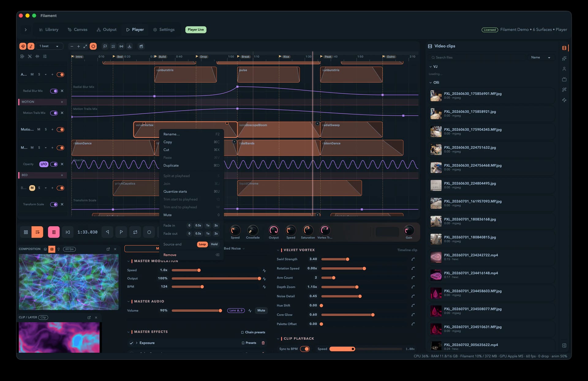Open the 1 beat snap dropdown
Viewport: 588px width, 381px height.
coord(49,46)
